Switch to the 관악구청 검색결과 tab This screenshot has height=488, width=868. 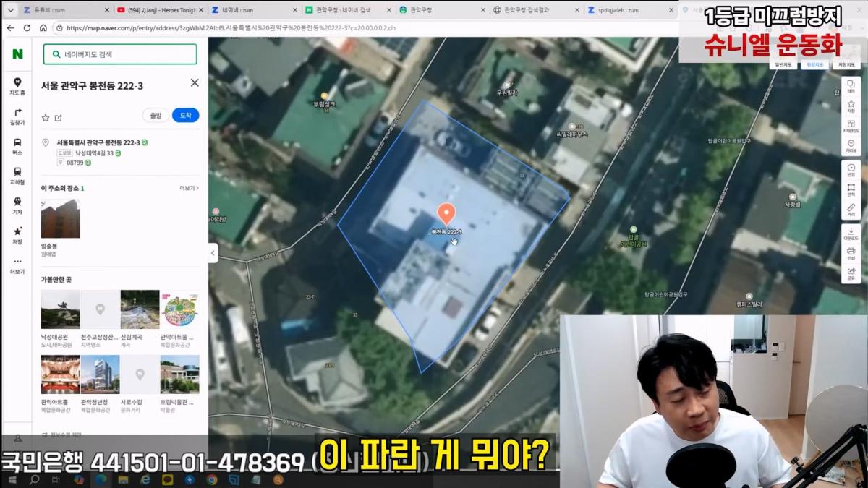pyautogui.click(x=535, y=10)
